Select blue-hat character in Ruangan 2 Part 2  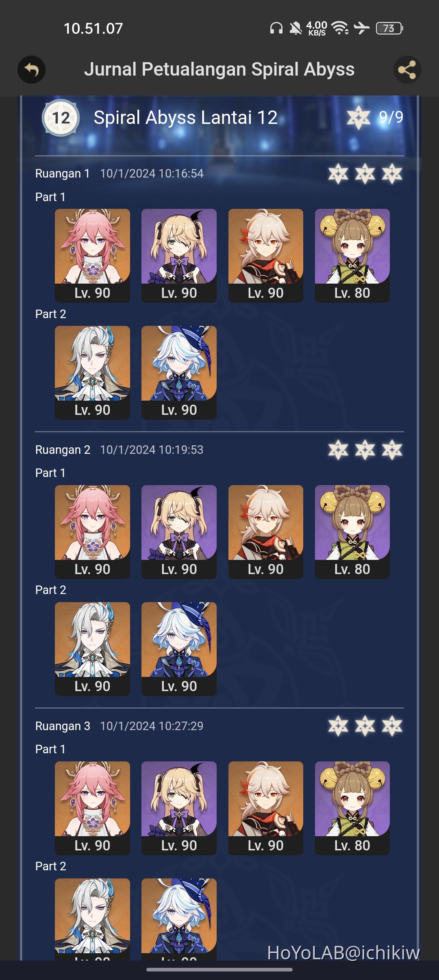[x=179, y=649]
